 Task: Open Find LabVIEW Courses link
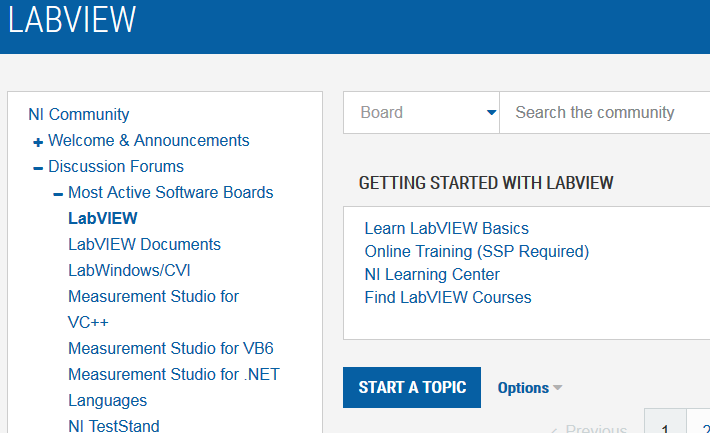coord(448,297)
